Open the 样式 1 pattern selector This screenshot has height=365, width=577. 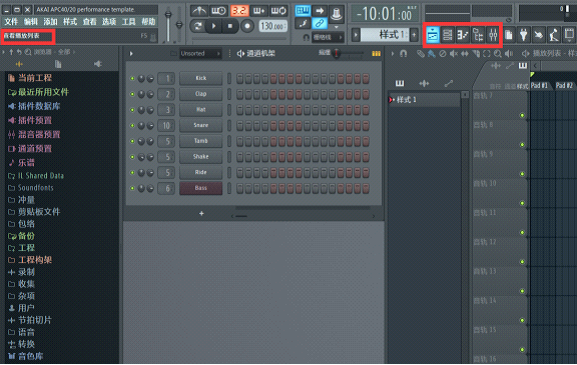tap(385, 35)
